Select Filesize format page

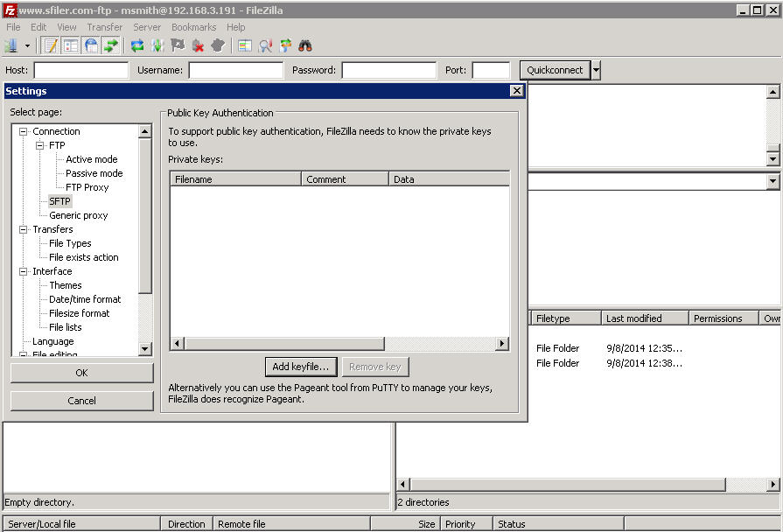[79, 313]
